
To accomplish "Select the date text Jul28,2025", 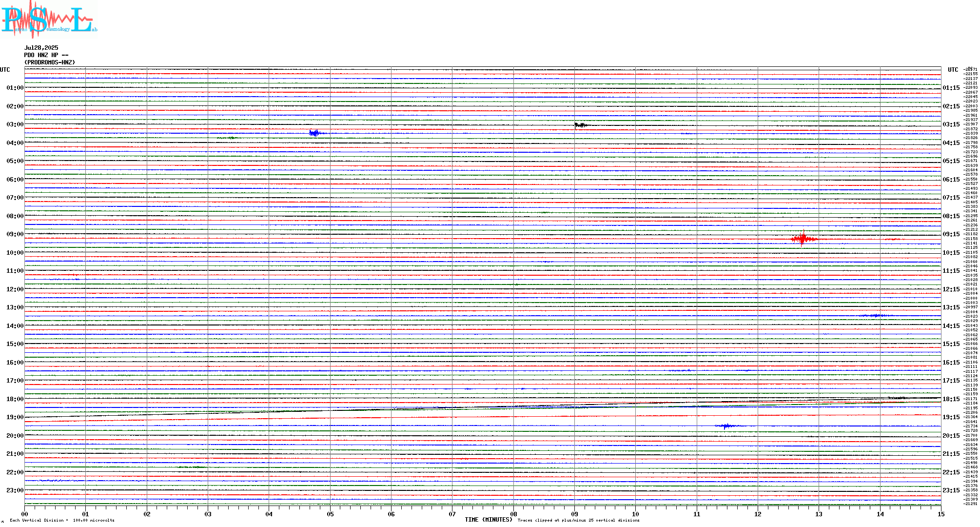I will (x=41, y=48).
